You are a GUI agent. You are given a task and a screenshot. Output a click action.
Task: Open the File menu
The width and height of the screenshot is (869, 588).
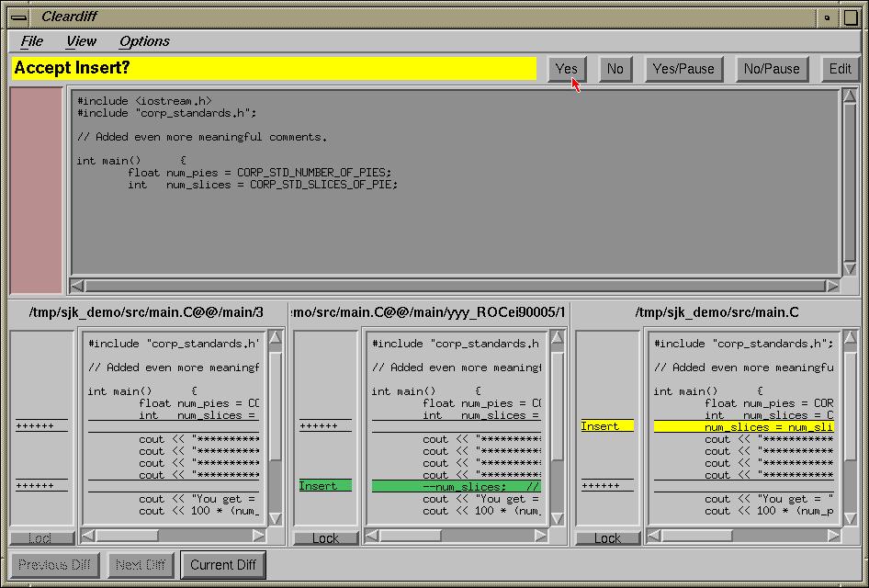[x=32, y=41]
